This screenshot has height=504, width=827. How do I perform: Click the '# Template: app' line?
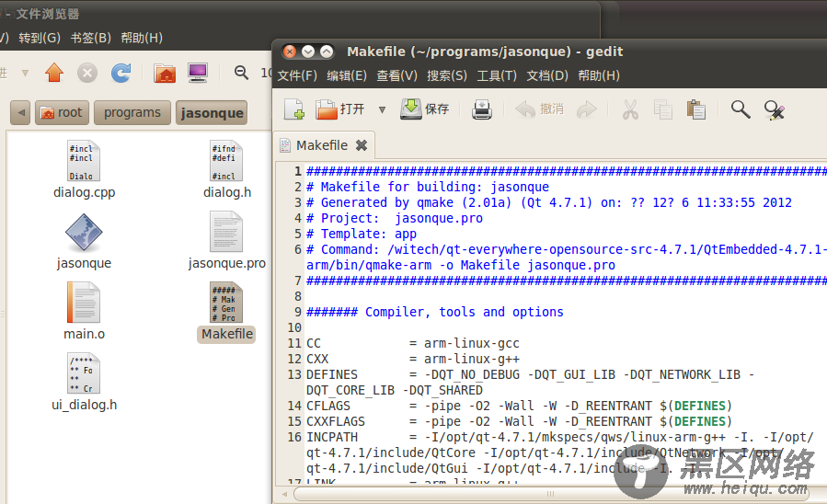362,235
